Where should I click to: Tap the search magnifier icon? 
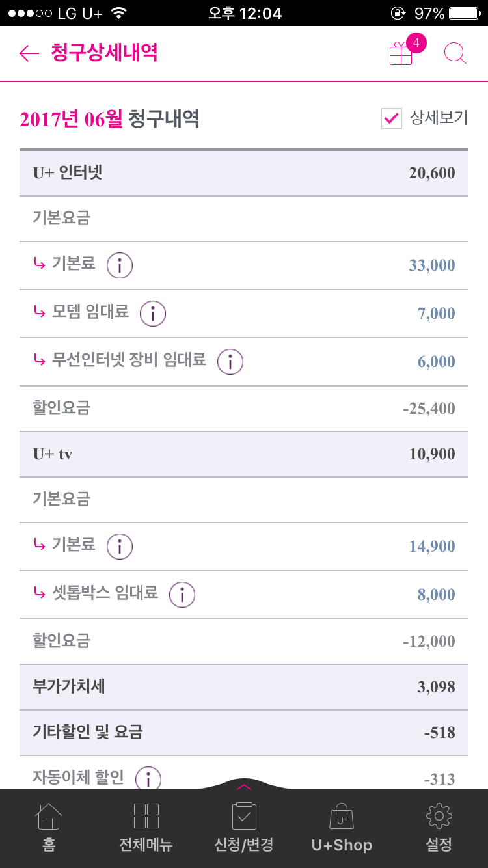(455, 53)
